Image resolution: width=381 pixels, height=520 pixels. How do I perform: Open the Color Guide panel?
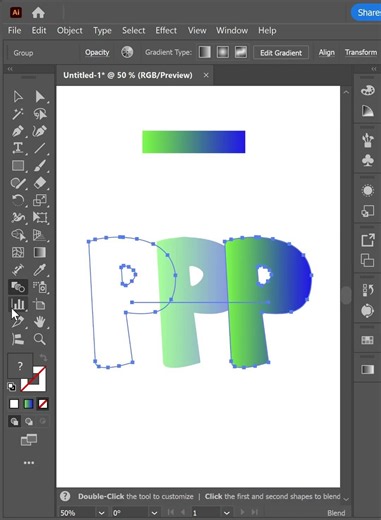367,111
